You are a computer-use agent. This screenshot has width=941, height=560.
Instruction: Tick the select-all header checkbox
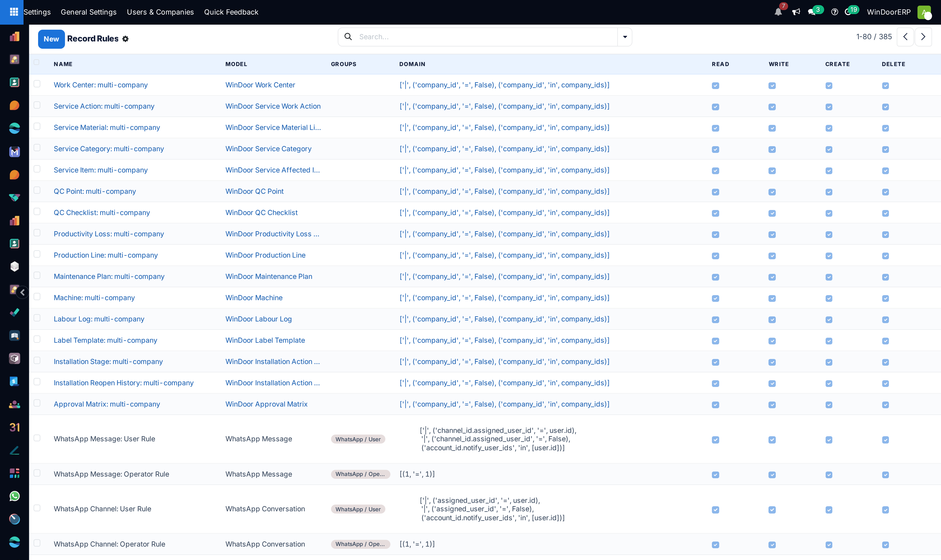tap(37, 62)
